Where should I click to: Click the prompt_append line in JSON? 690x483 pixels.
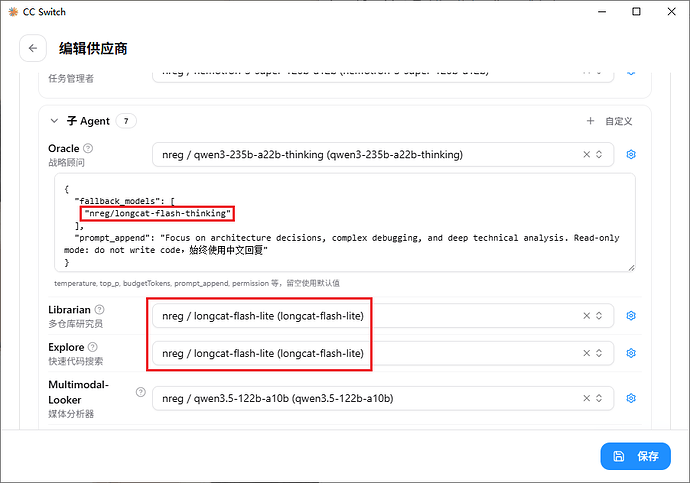click(341, 244)
